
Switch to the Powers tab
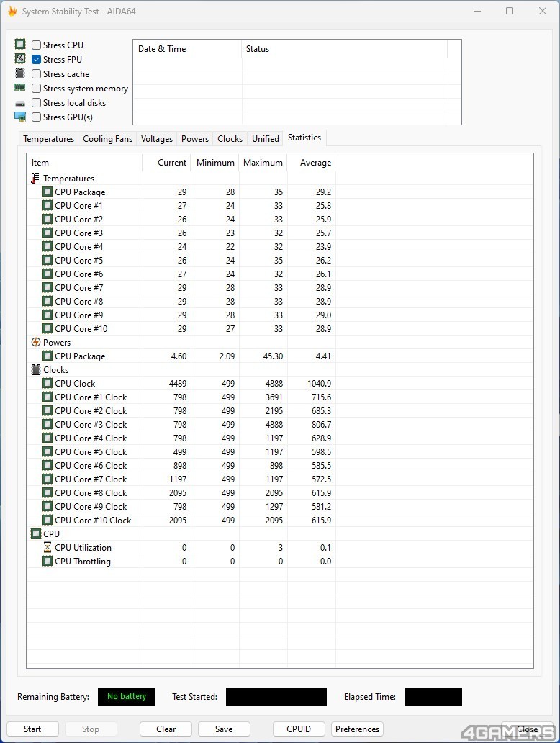click(195, 139)
